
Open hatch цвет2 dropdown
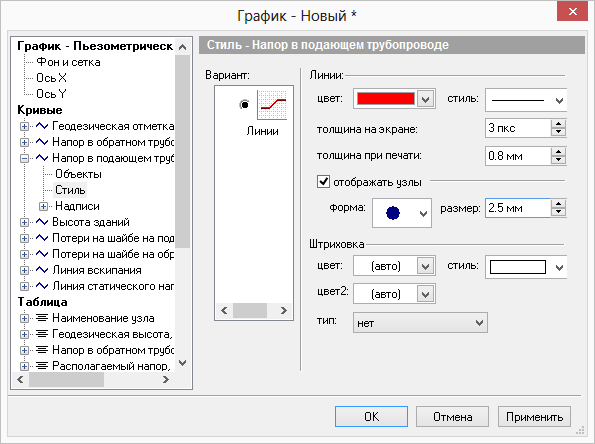[394, 294]
